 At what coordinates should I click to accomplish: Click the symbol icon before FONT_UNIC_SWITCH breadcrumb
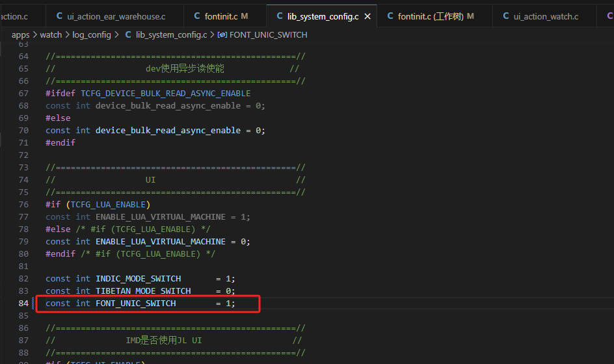coord(222,35)
